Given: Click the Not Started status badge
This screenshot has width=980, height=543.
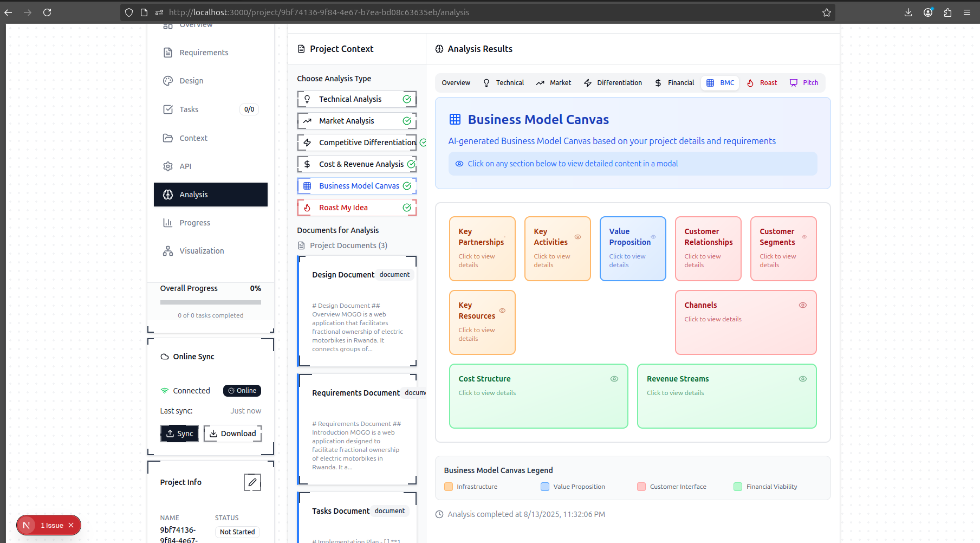Looking at the screenshot, I should coord(237,532).
